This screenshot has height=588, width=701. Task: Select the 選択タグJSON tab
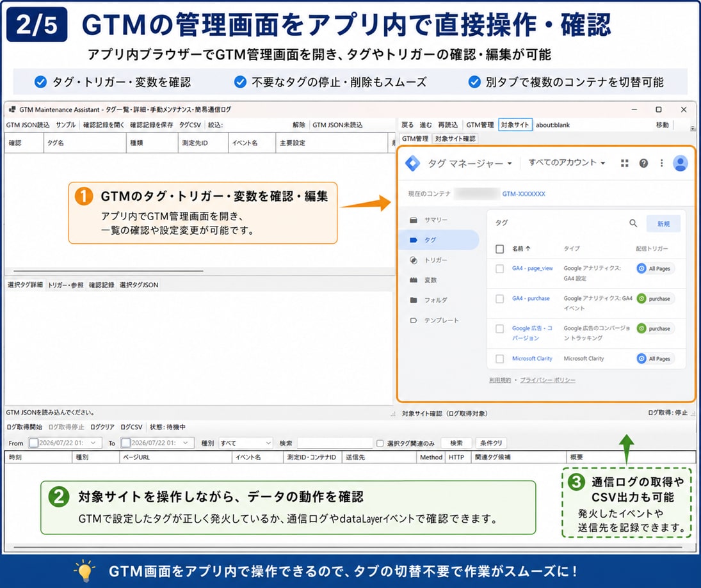click(x=139, y=285)
